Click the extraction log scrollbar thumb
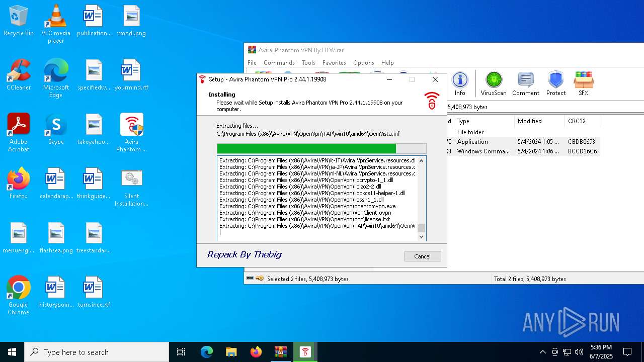This screenshot has height=362, width=644. (422, 228)
